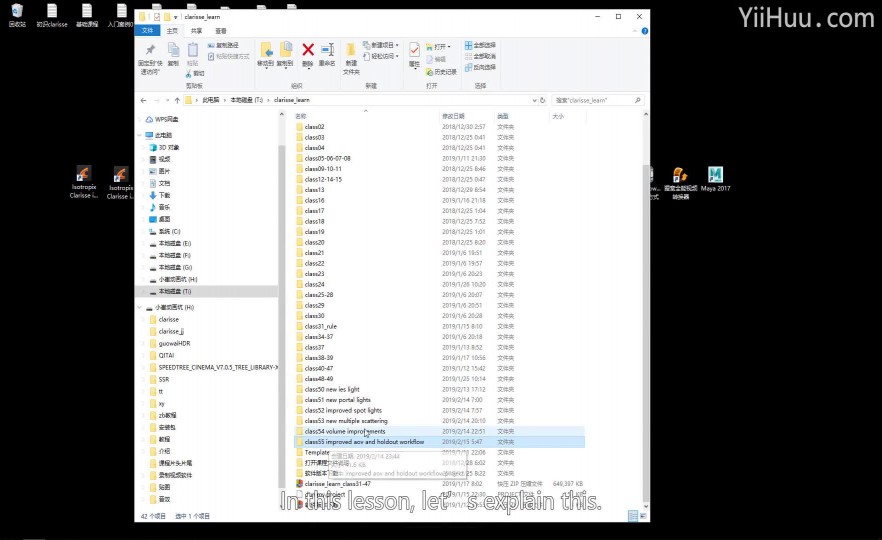Switch to the details view toggle in status bar
882x540 pixels.
click(633, 516)
